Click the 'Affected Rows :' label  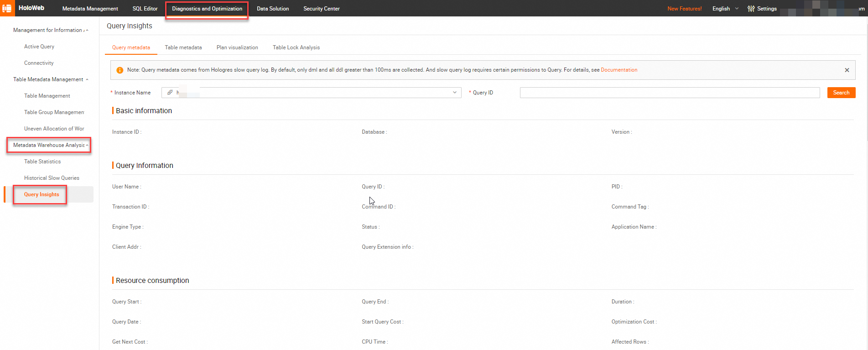pos(630,342)
